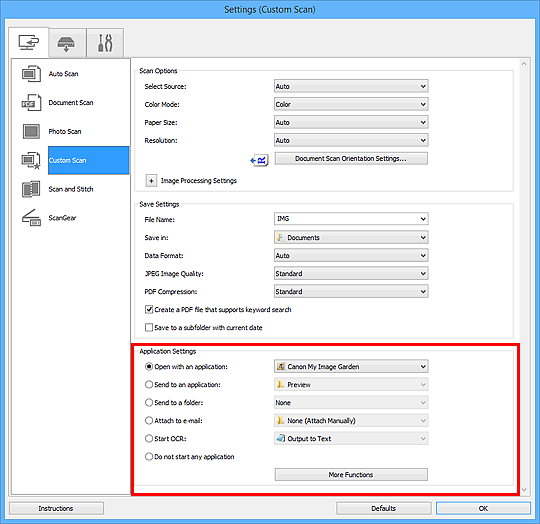Click the disabled Preview application dropdown
Screen dimensions: 540x524
point(351,385)
